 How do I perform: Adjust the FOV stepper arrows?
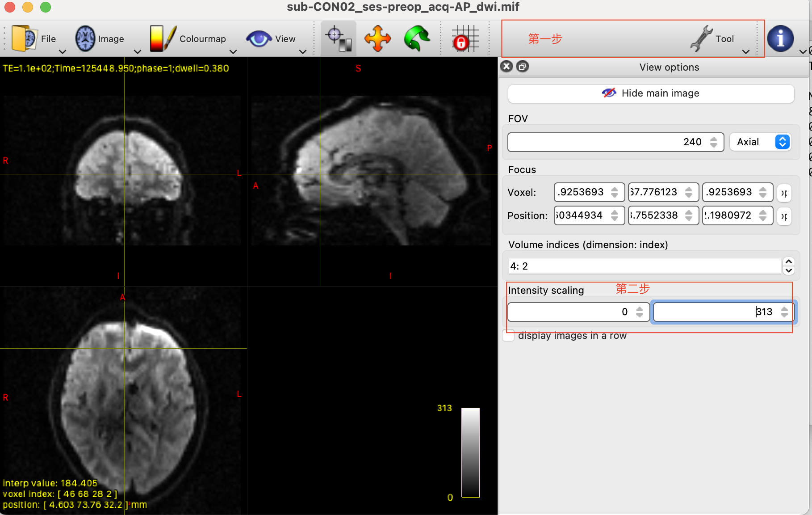tap(714, 142)
